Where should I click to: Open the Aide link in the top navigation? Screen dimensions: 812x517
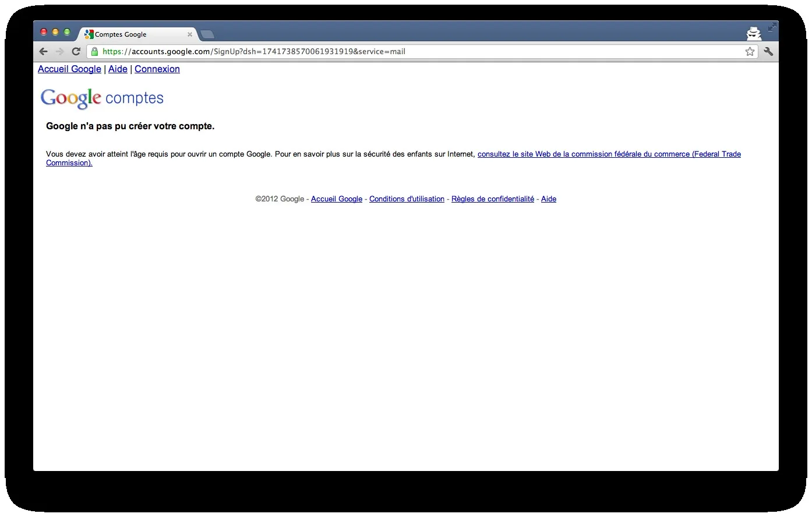click(118, 69)
